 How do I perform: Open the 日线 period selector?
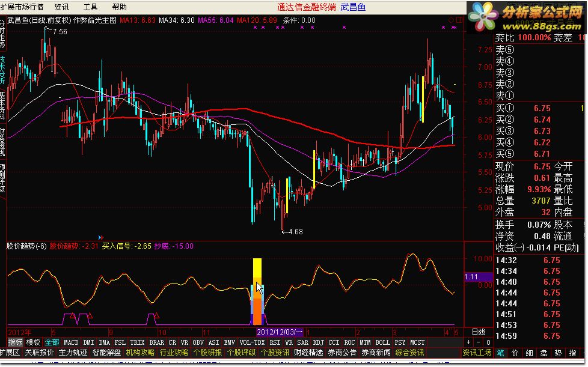click(479, 332)
